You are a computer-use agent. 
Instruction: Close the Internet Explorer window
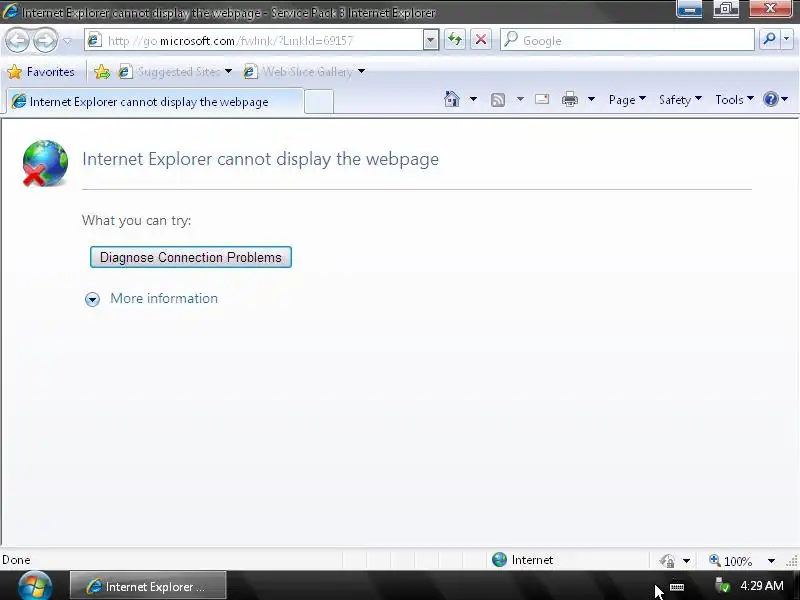pos(770,9)
